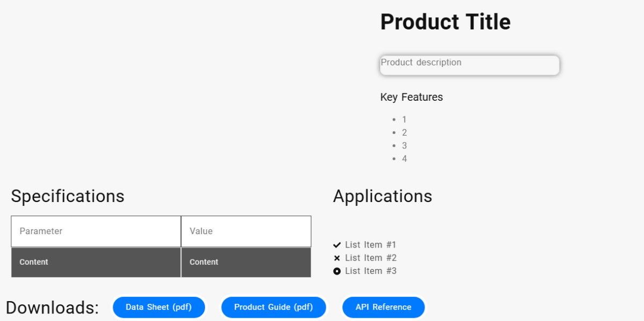This screenshot has height=321, width=644.
Task: Open the Product Guide (pdf) download
Action: point(273,308)
